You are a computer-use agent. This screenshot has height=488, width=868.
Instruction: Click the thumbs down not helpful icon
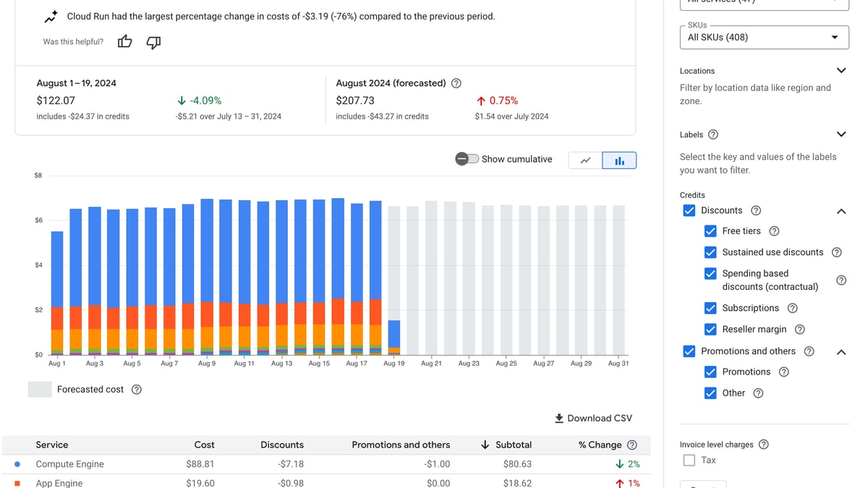(x=153, y=43)
